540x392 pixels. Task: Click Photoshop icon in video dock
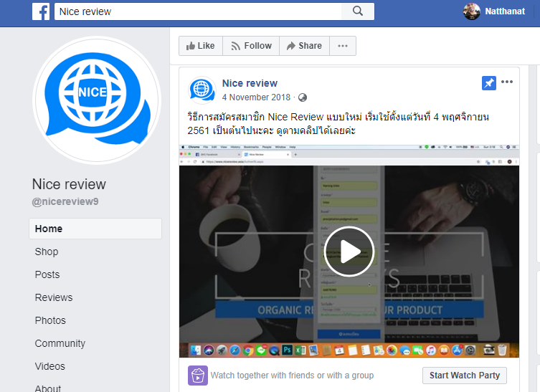point(287,350)
